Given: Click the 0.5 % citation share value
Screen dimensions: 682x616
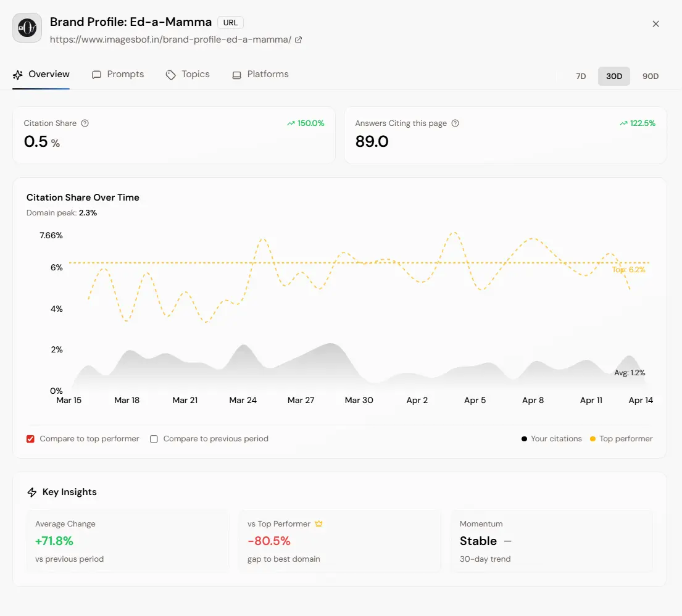Looking at the screenshot, I should coord(42,142).
